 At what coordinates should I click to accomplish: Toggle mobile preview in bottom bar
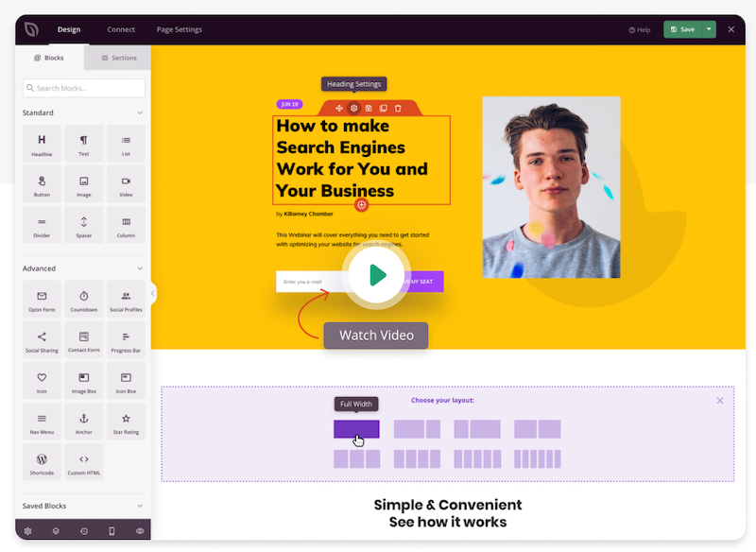(x=112, y=531)
